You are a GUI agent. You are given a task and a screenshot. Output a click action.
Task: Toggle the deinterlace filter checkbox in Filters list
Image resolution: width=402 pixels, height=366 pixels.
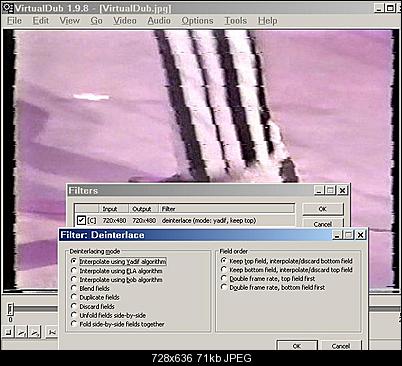(81, 220)
